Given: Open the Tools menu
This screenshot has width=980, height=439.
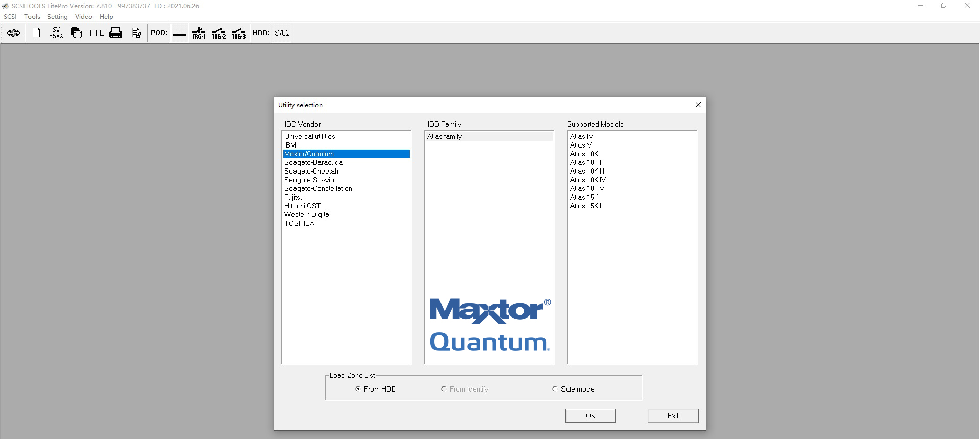Looking at the screenshot, I should (32, 17).
